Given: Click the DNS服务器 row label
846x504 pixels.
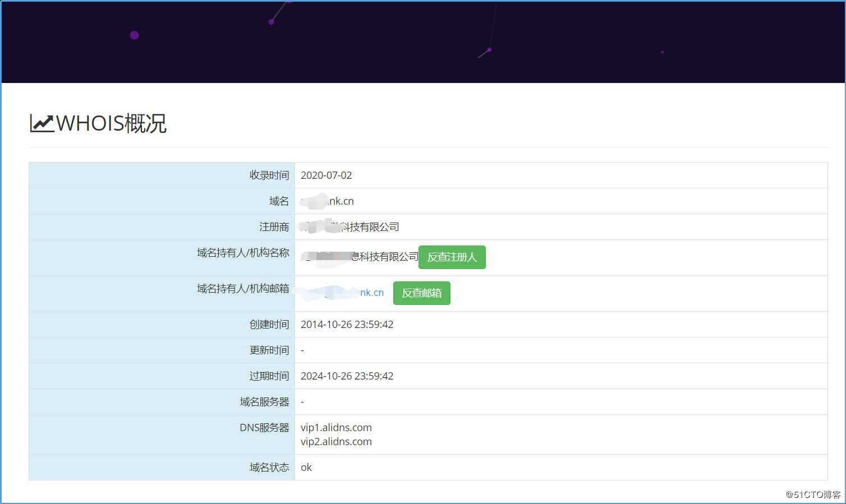Looking at the screenshot, I should [265, 428].
